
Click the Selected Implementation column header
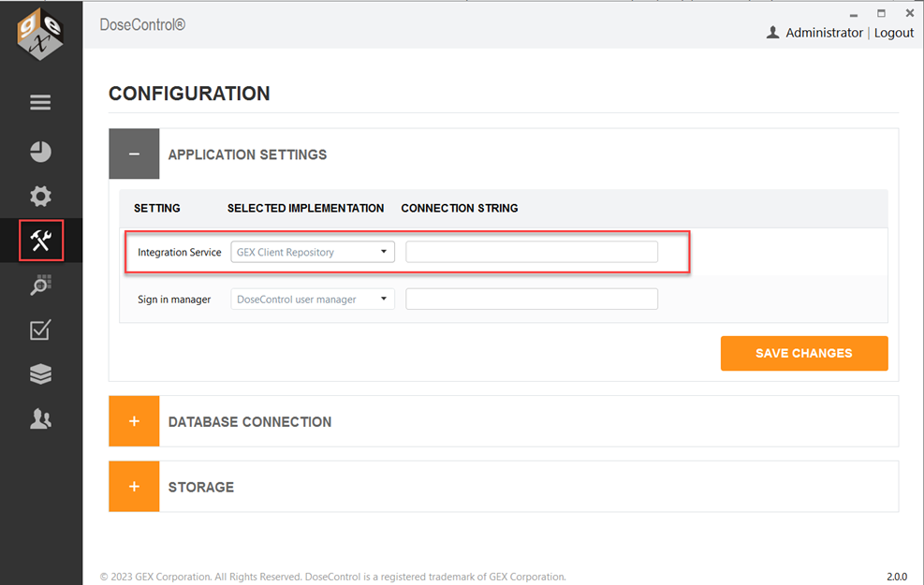(305, 208)
